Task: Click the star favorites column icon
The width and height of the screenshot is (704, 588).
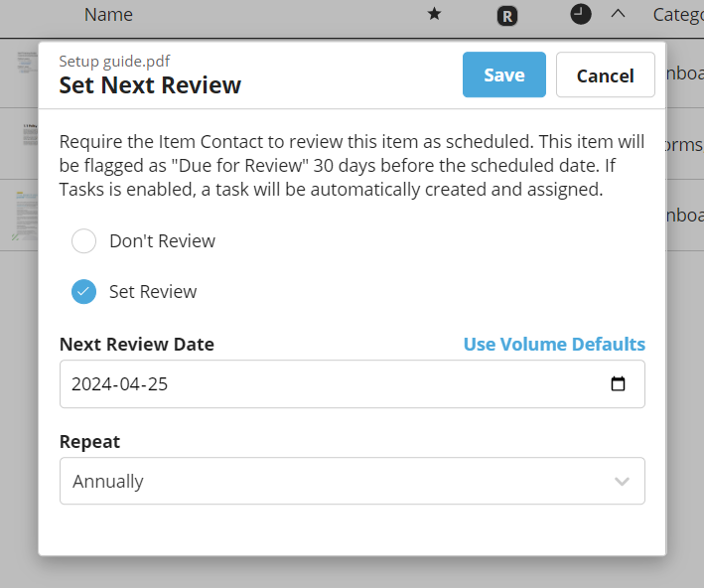Action: point(434,15)
